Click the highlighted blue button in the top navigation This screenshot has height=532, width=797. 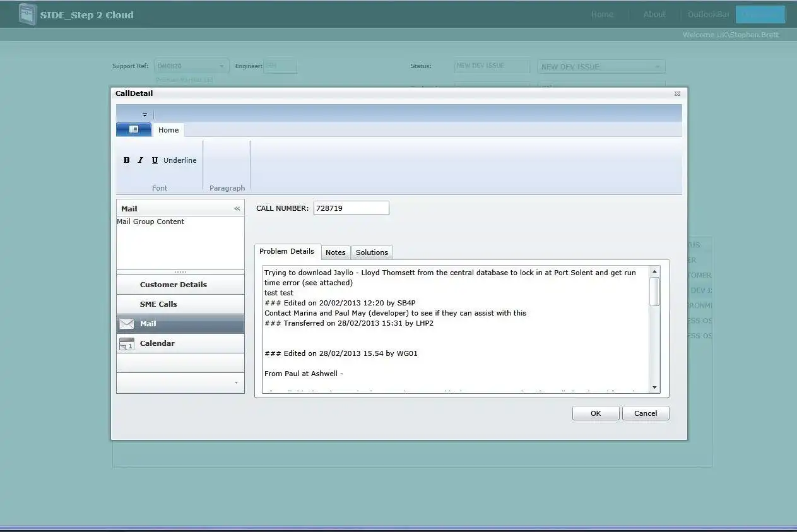[x=760, y=15]
